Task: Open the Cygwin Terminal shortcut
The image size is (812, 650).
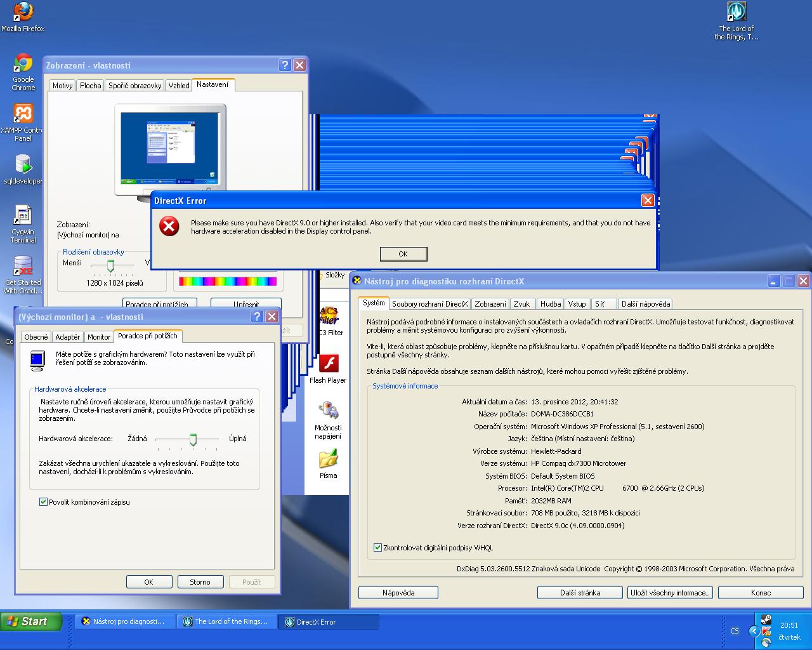Action: click(23, 224)
